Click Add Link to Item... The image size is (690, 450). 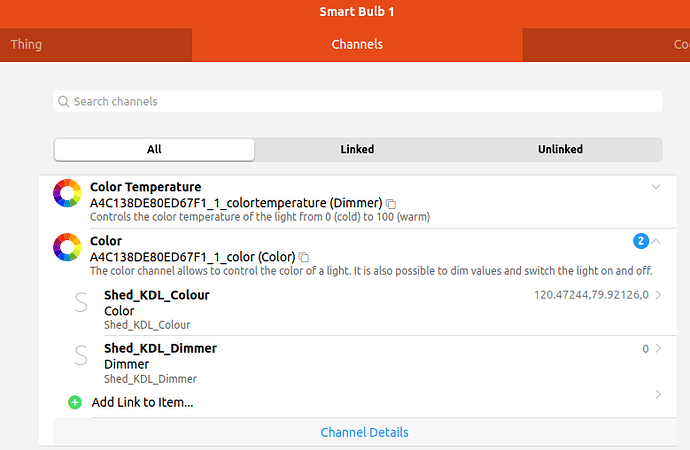coord(142,402)
